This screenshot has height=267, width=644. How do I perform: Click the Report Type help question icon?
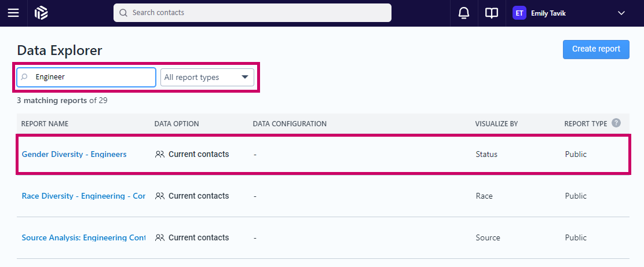point(616,123)
